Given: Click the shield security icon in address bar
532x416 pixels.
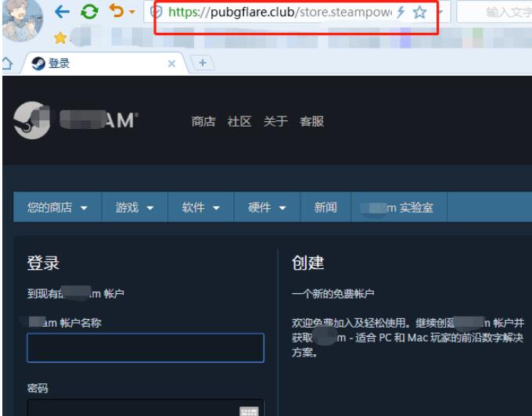Looking at the screenshot, I should click(x=156, y=12).
